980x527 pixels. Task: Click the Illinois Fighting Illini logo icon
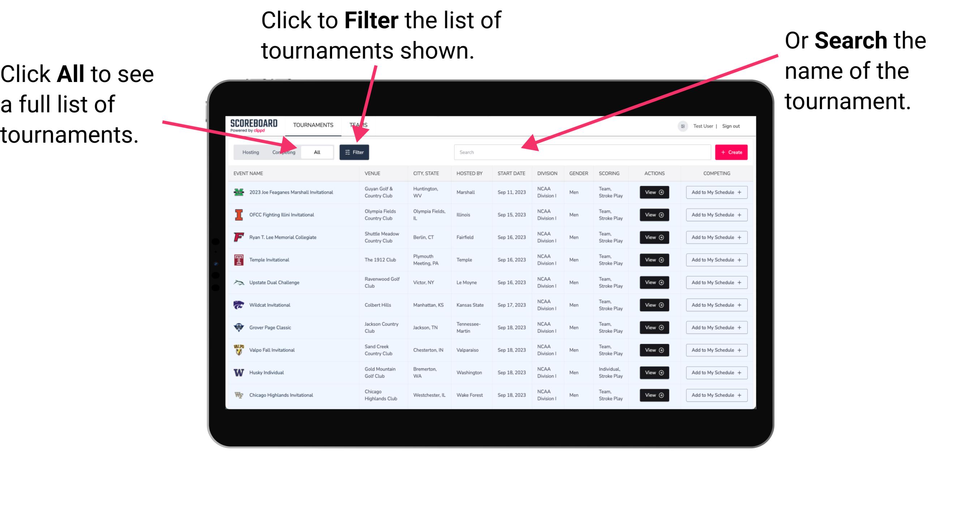coord(240,215)
